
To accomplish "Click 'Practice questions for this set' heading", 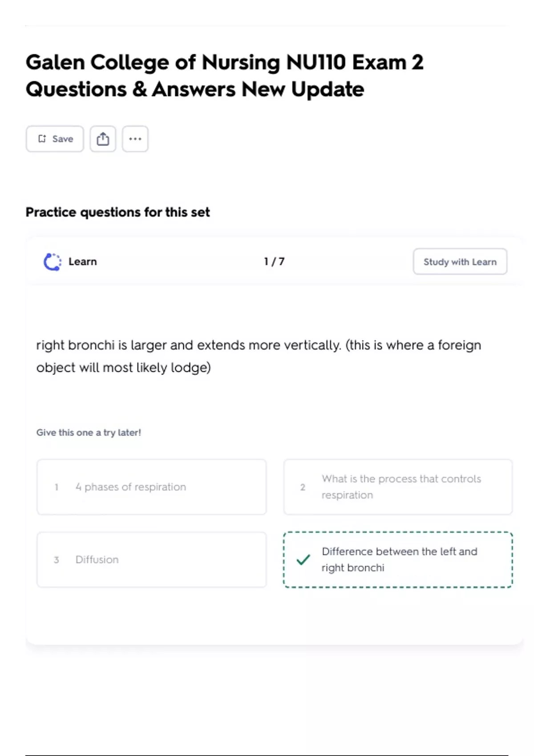I will (118, 212).
